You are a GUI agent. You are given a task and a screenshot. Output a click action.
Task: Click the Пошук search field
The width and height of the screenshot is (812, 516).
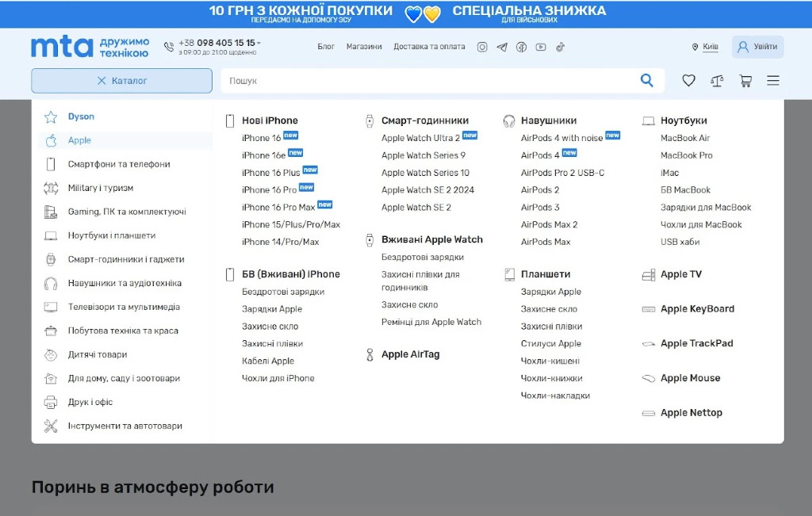click(428, 81)
